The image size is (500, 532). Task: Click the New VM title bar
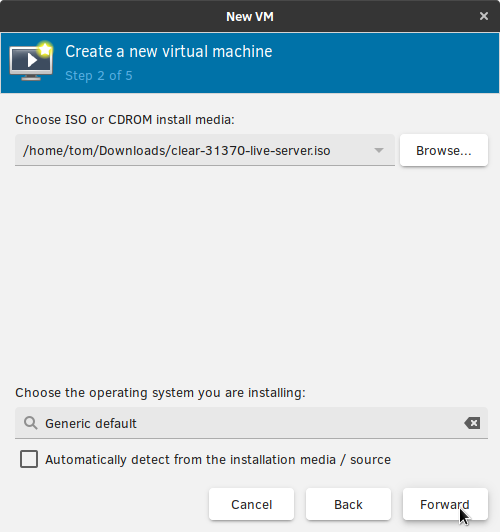250,16
